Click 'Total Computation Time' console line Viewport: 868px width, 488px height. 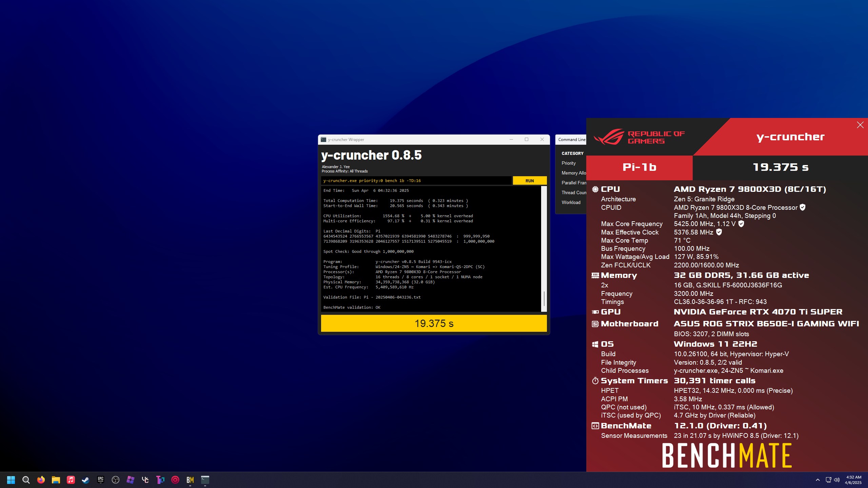[x=396, y=201]
